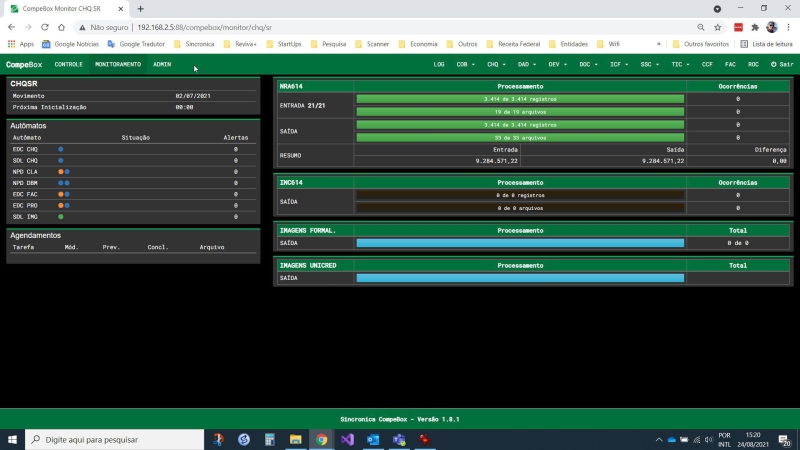Open the DOC dropdown in navbar

[588, 64]
